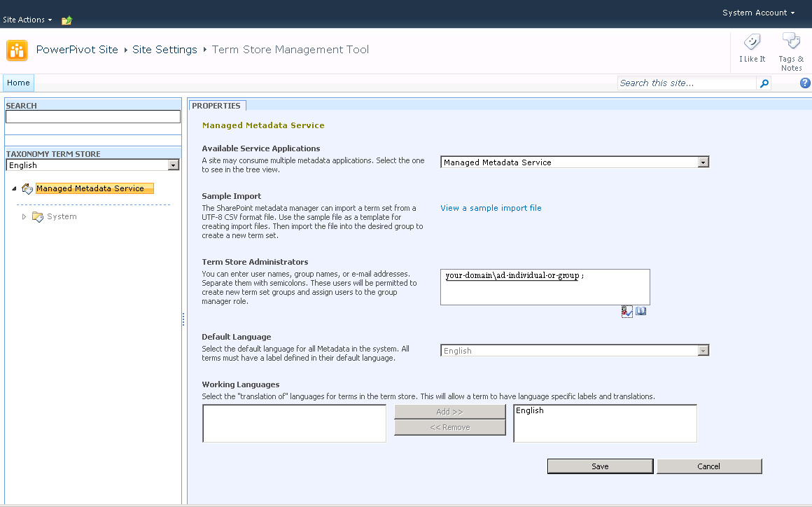
Task: Select English in working languages list
Action: (530, 410)
